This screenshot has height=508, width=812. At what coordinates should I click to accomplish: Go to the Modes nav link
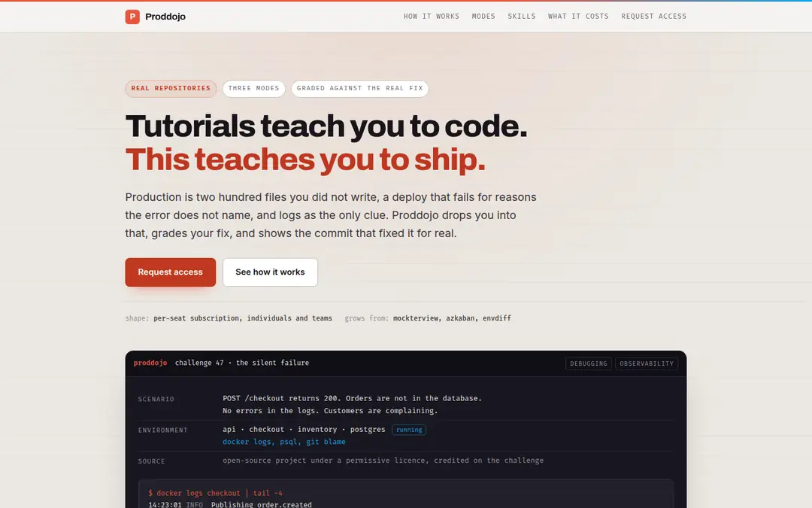pyautogui.click(x=483, y=17)
